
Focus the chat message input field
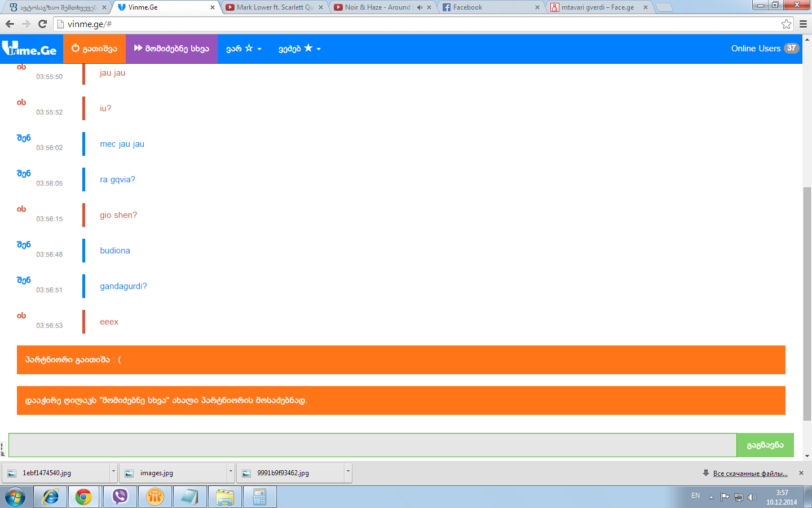pyautogui.click(x=372, y=445)
